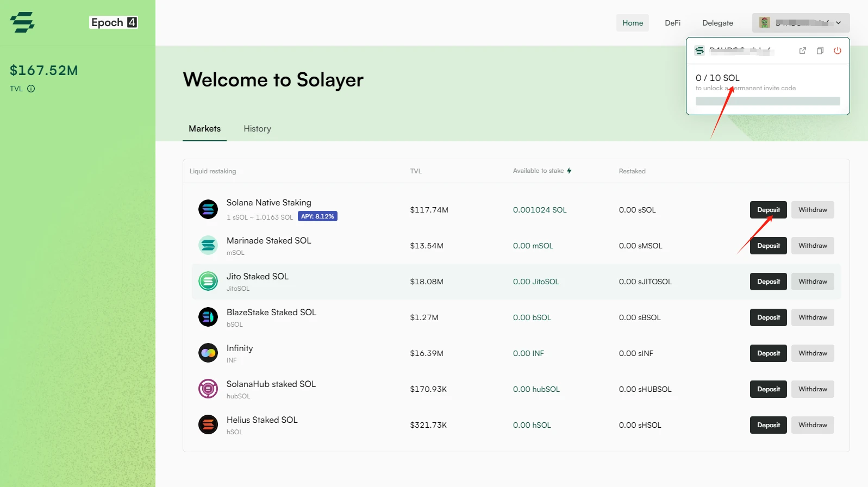Withdraw from Marinade Staked SOL

pyautogui.click(x=812, y=246)
